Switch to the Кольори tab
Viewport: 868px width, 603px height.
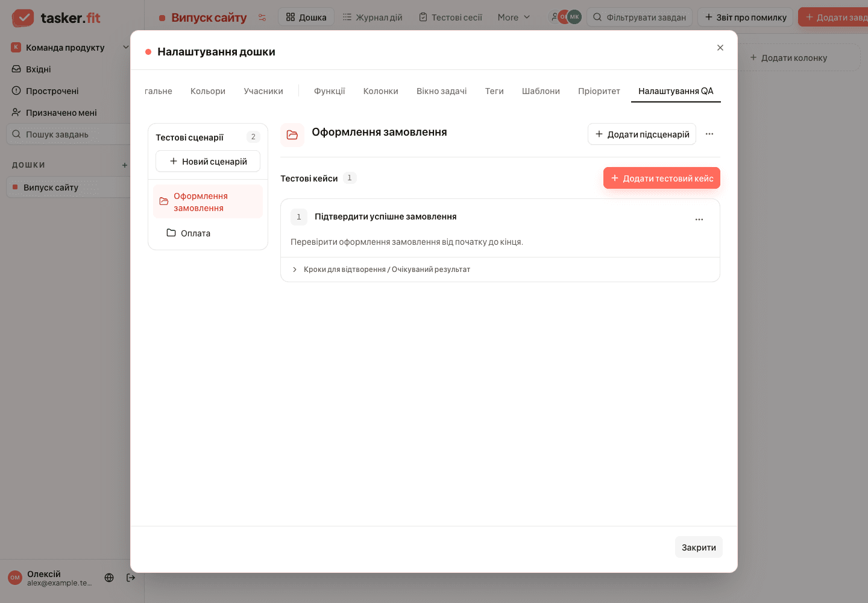[x=208, y=91]
